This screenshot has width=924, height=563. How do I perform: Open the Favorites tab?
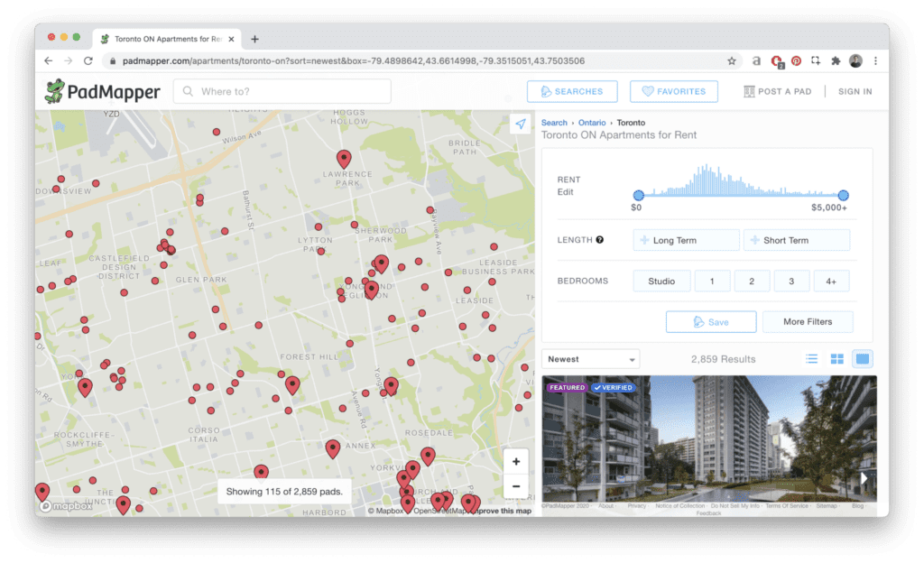click(x=673, y=91)
